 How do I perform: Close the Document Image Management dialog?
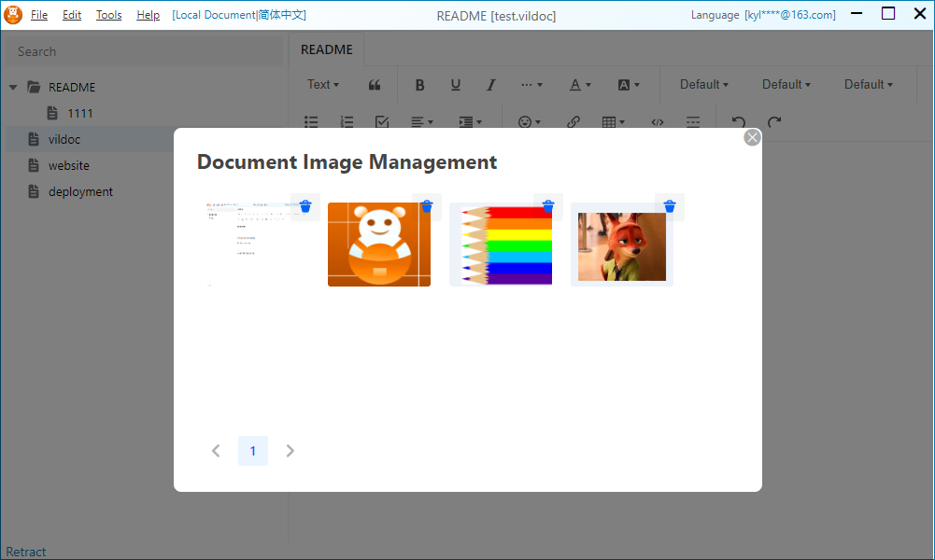(752, 138)
